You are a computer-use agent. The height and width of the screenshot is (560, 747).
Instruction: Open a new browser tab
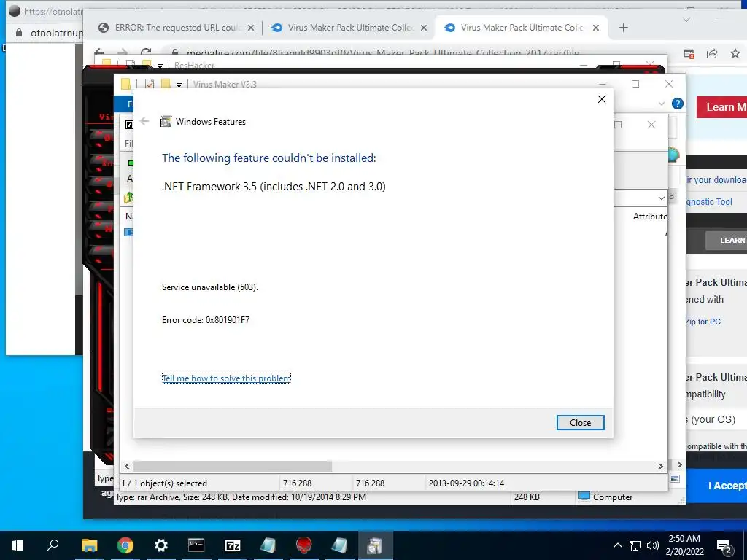623,28
